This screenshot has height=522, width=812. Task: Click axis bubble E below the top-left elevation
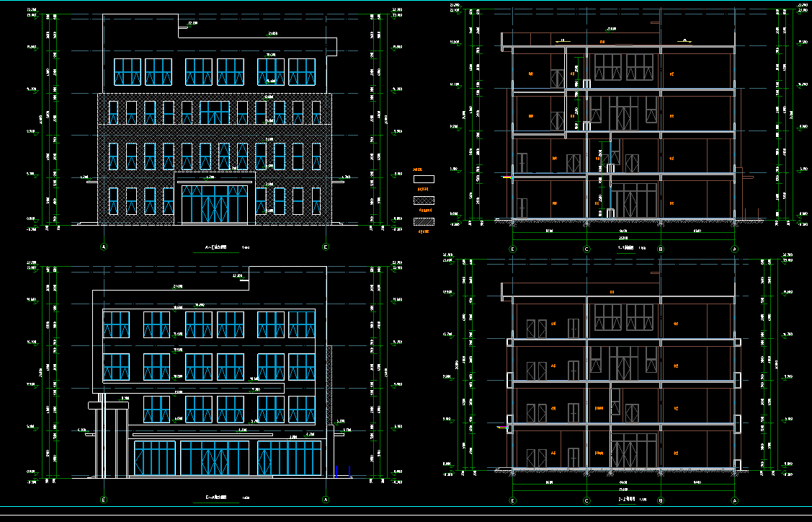coord(326,247)
